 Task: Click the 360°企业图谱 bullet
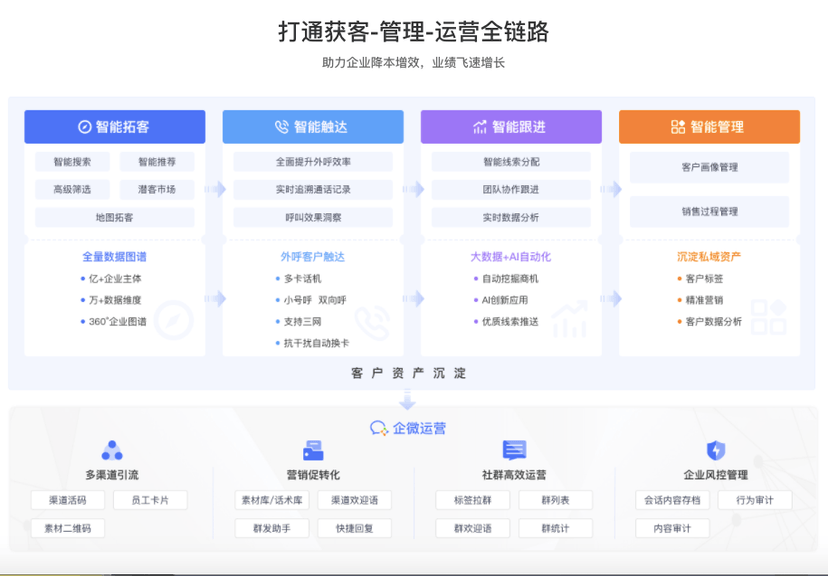tap(114, 321)
